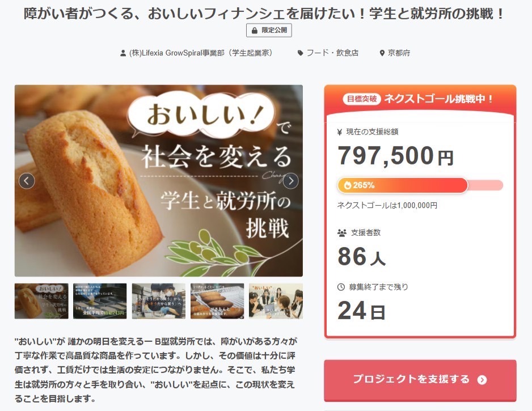This screenshot has width=532, height=411.
Task: Click the previous slide arrow on carousel
Action: 27,181
